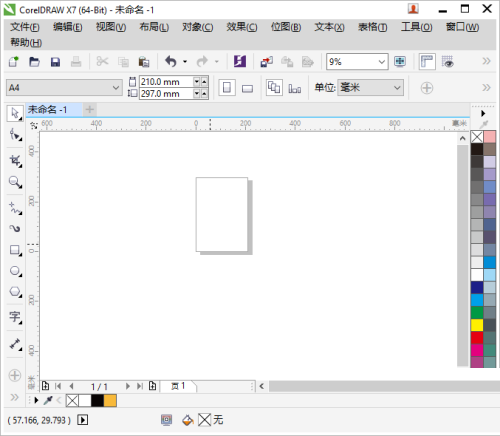Viewport: 500px width, 436px height.
Task: Add new document tab with plus
Action: 90,109
